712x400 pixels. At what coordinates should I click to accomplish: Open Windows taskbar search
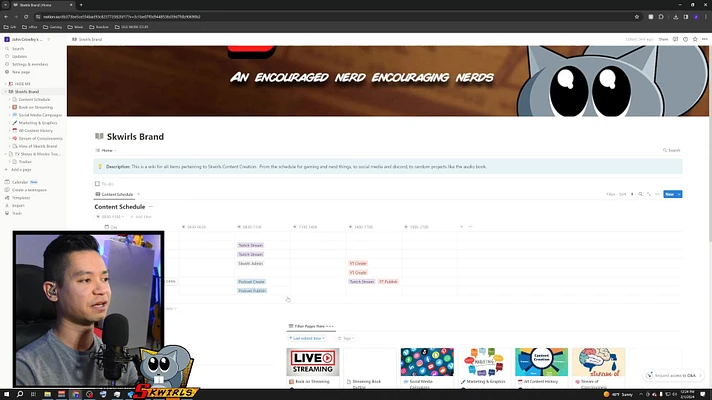coord(20,394)
